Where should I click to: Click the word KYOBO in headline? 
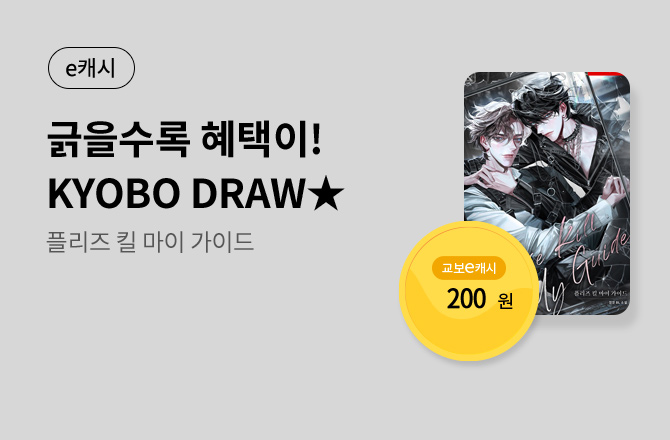tap(113, 194)
